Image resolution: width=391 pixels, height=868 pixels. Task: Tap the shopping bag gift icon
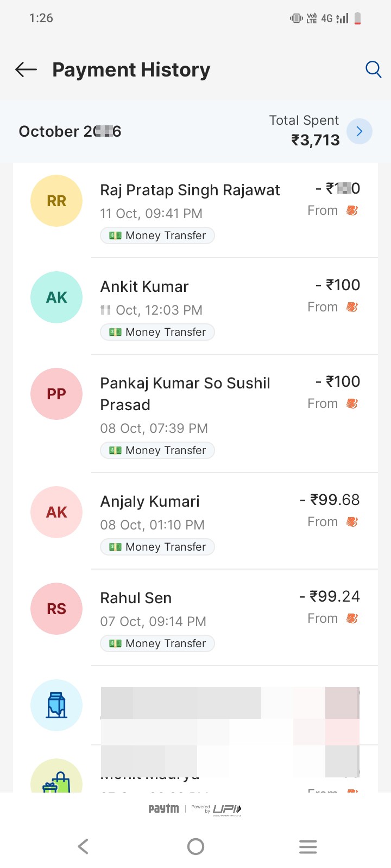tap(56, 777)
